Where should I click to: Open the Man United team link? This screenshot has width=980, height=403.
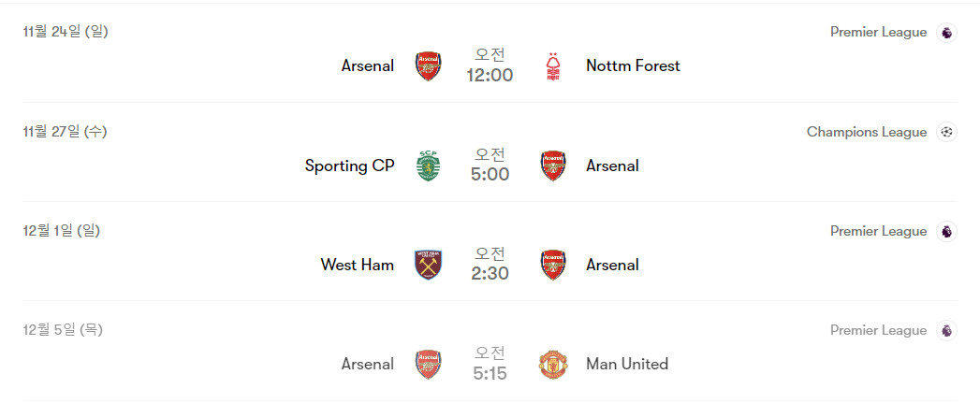click(x=626, y=365)
